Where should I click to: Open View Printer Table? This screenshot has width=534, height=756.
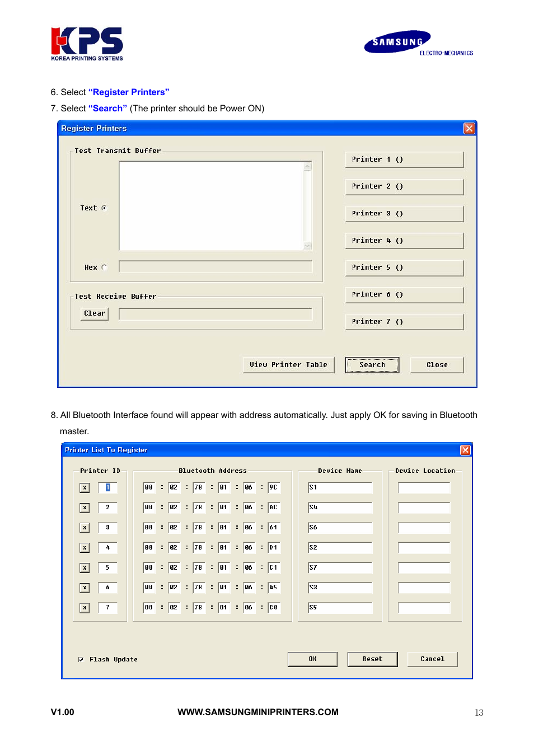[x=288, y=365]
